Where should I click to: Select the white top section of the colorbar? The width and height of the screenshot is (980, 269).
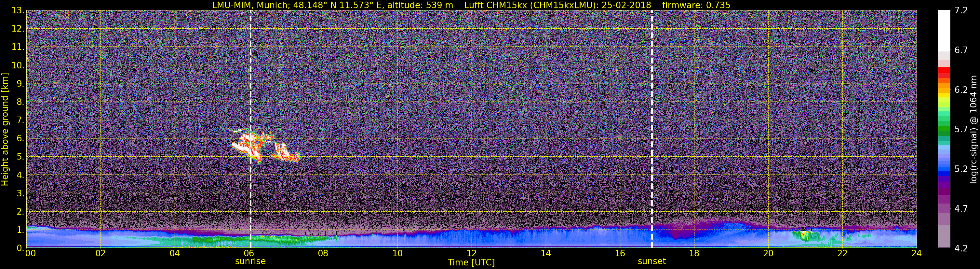point(944,31)
